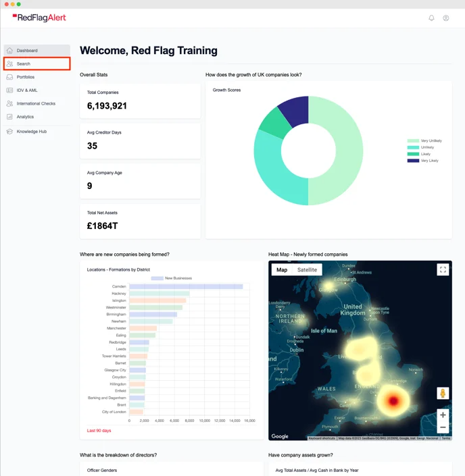Image resolution: width=465 pixels, height=476 pixels.
Task: Click the Westminster label in district chart
Action: coord(116,307)
